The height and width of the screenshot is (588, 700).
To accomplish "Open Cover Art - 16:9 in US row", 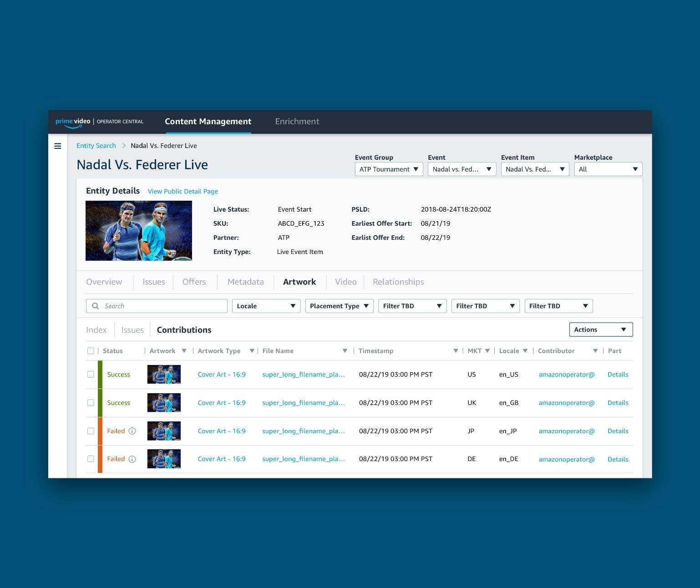I will tap(222, 375).
